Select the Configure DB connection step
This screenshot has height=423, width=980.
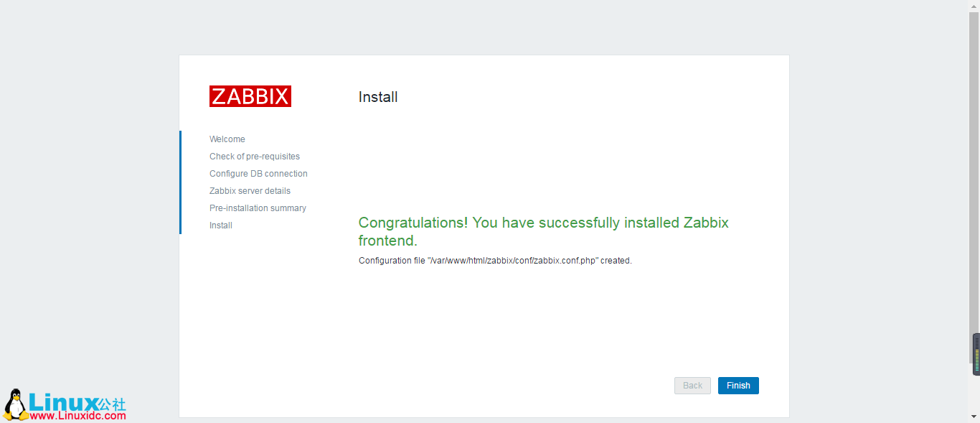[x=258, y=173]
